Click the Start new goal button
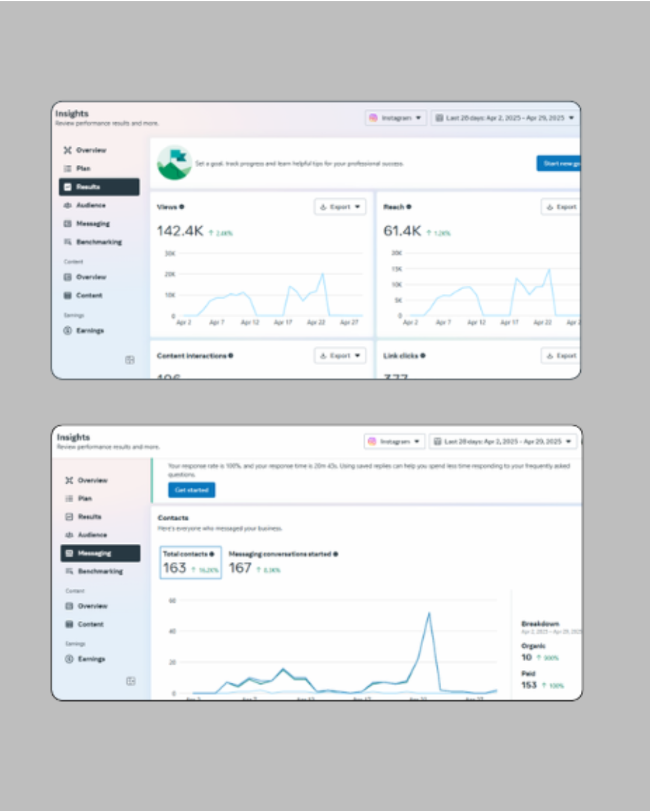Viewport: 650px width, 812px height. (560, 164)
